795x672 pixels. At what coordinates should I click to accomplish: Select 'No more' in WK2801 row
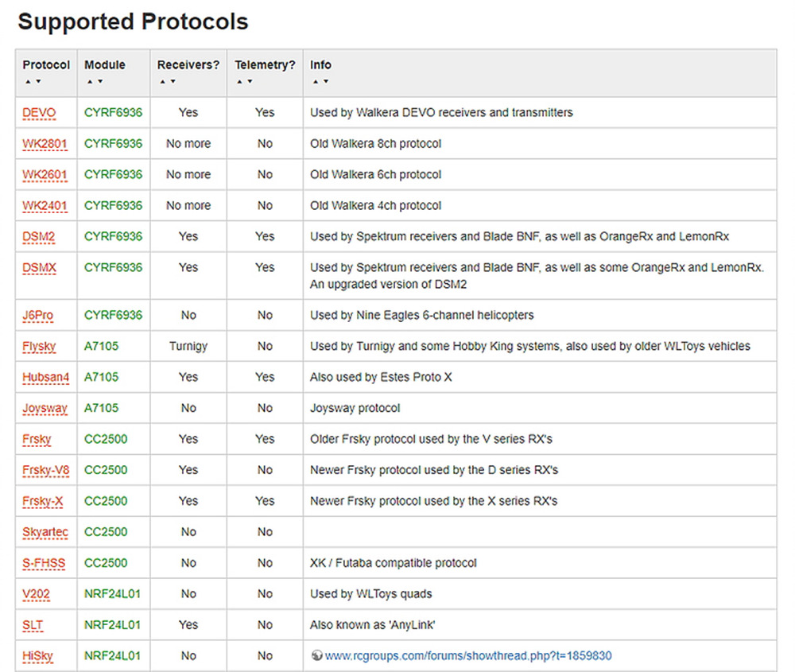(x=188, y=143)
